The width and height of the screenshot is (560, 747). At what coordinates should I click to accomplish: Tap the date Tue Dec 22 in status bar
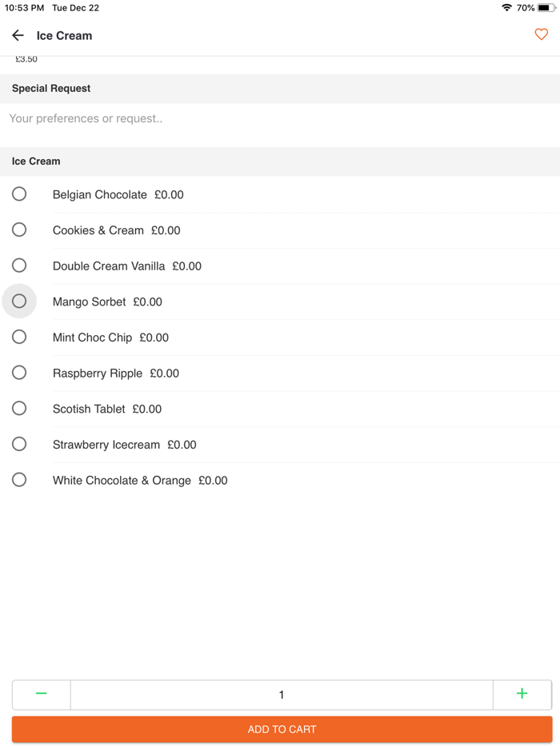pos(74,8)
